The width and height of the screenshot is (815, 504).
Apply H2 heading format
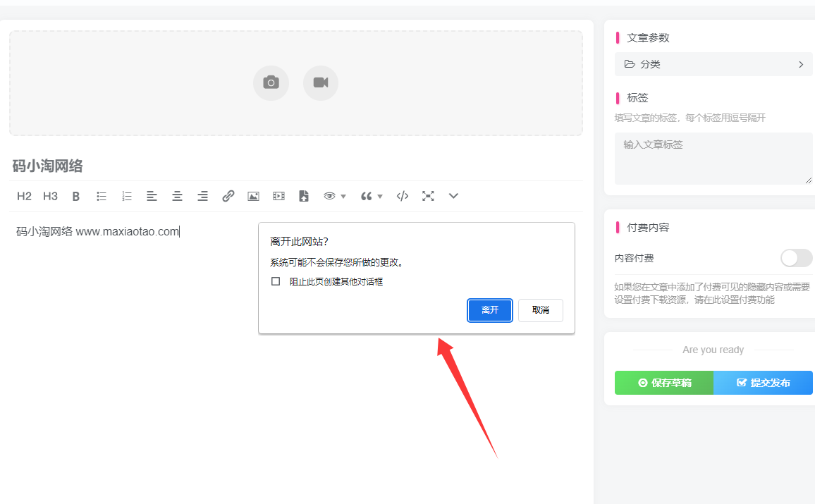click(x=24, y=196)
